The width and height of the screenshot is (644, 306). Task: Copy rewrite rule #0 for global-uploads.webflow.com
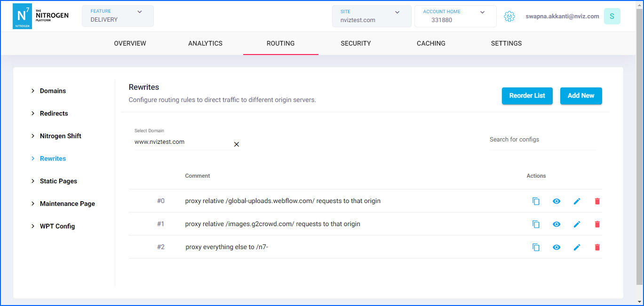(x=536, y=201)
